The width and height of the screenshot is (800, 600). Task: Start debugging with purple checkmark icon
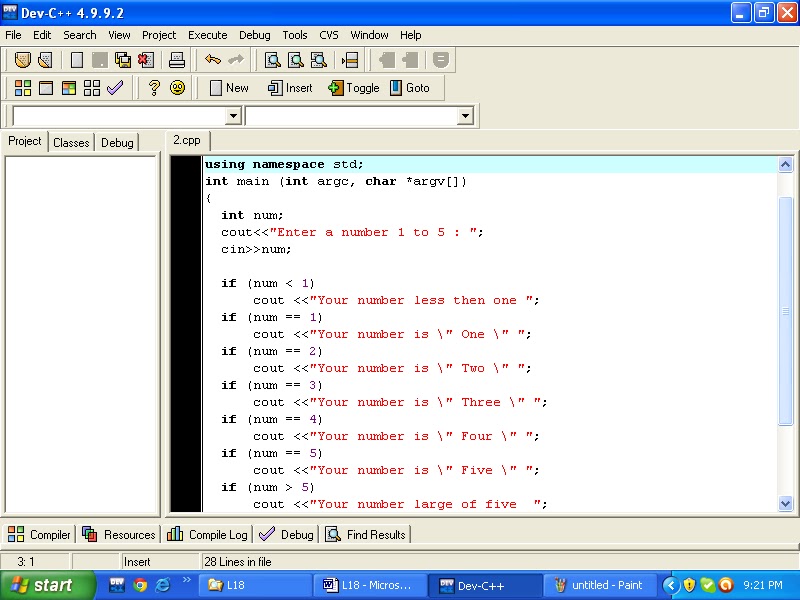(x=115, y=88)
